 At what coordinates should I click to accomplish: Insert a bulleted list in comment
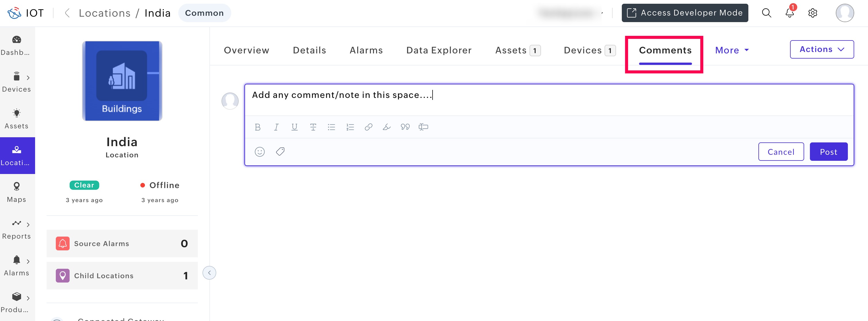[331, 127]
